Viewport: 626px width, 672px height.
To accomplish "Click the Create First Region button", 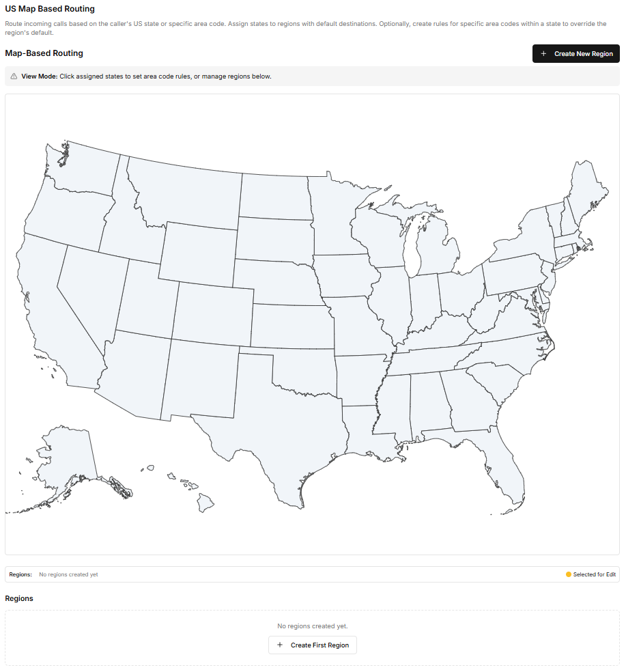I will pyautogui.click(x=312, y=645).
